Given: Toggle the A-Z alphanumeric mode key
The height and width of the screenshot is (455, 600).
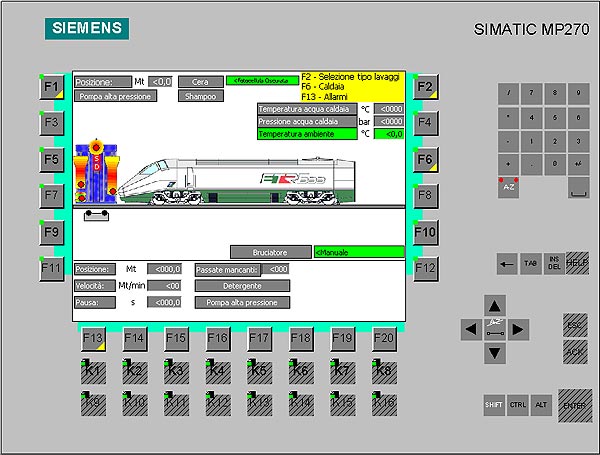Looking at the screenshot, I should tap(508, 188).
